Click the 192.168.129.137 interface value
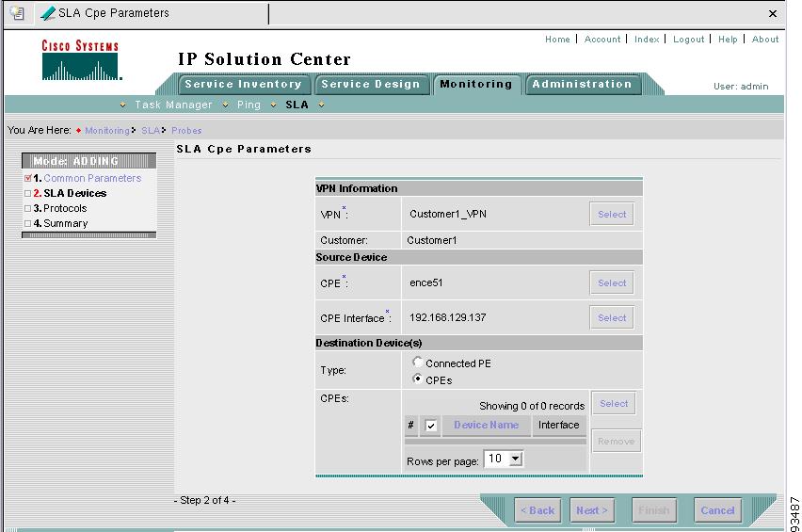 [447, 317]
